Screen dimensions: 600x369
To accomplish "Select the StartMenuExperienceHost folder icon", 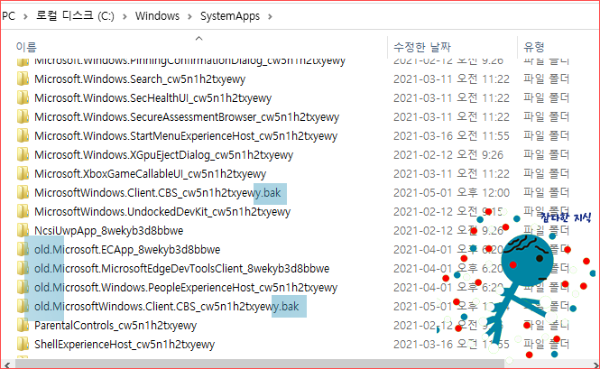I will click(x=23, y=136).
